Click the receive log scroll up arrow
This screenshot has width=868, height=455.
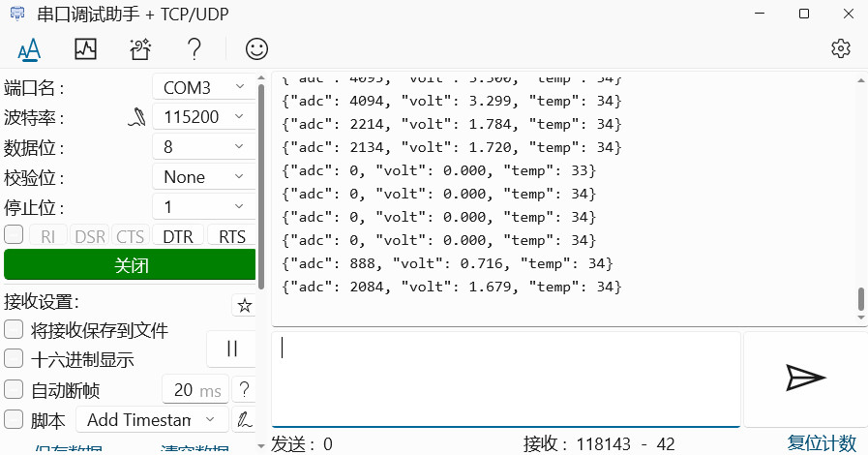[861, 80]
